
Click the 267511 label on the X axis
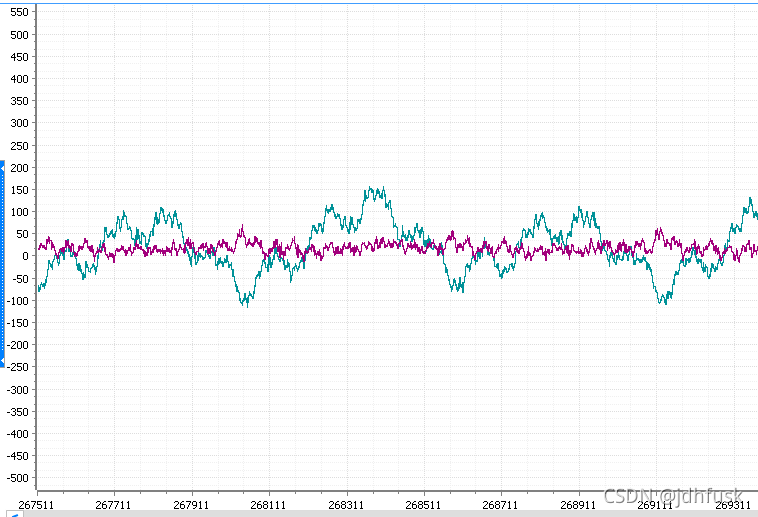[x=36, y=505]
